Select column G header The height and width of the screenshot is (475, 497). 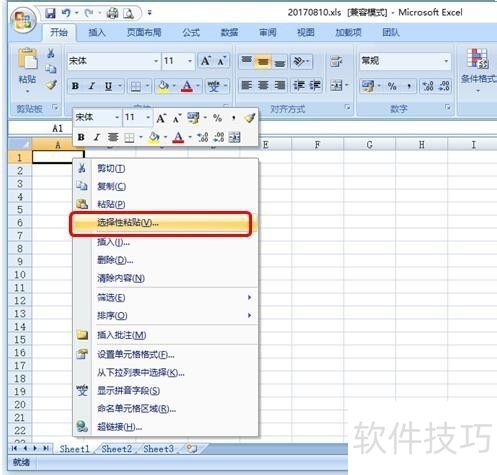coord(369,145)
